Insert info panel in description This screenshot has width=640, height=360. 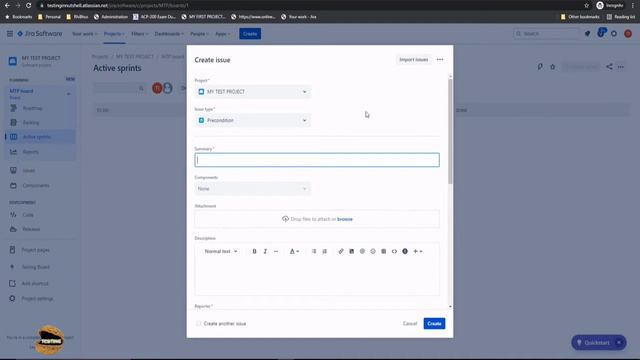405,251
